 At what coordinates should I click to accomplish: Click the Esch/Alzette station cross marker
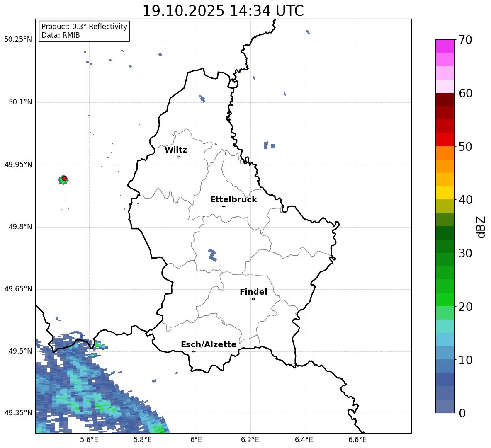194,351
